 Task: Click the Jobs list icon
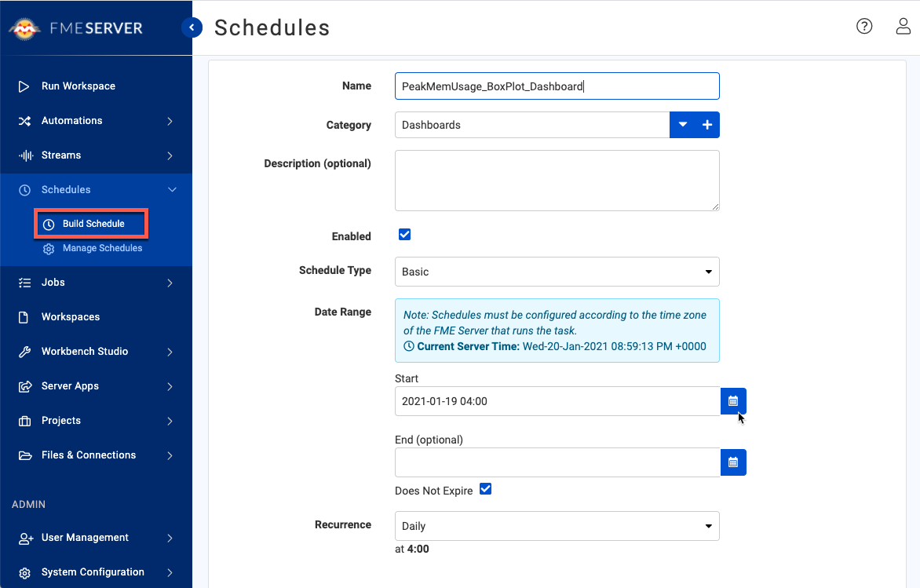(24, 283)
